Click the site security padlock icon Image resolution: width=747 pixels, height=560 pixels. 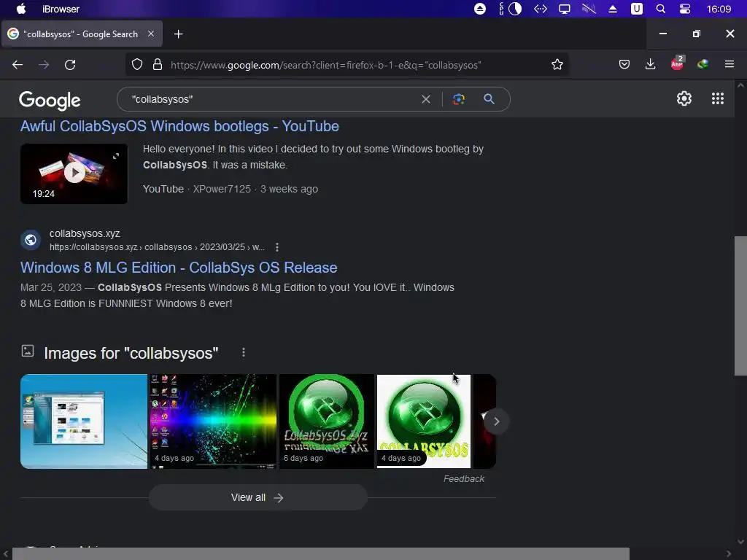click(x=158, y=65)
